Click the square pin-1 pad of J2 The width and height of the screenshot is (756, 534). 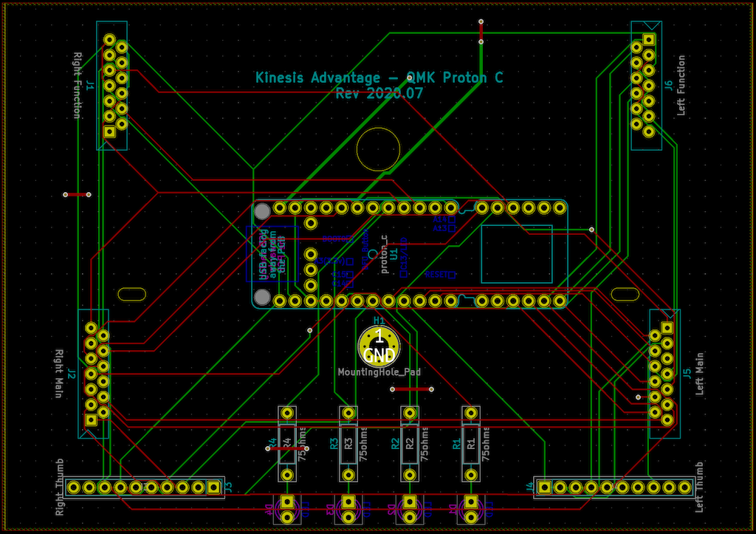point(91,420)
